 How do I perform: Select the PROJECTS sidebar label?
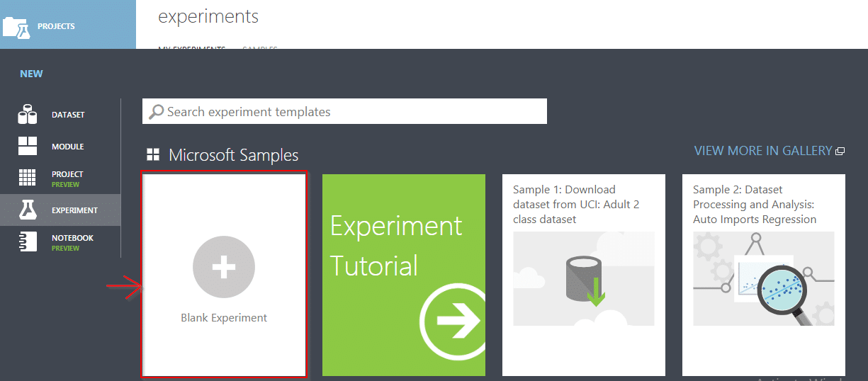pyautogui.click(x=56, y=26)
